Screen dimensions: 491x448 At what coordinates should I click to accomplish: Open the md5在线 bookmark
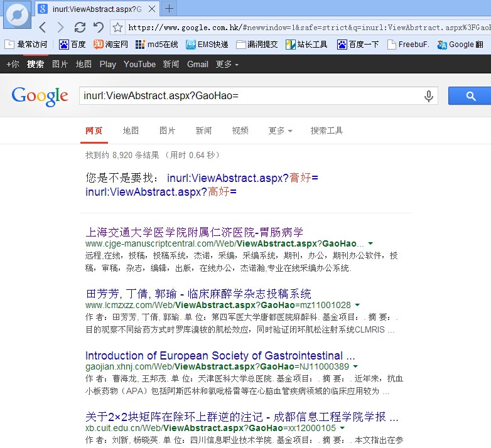pyautogui.click(x=156, y=45)
